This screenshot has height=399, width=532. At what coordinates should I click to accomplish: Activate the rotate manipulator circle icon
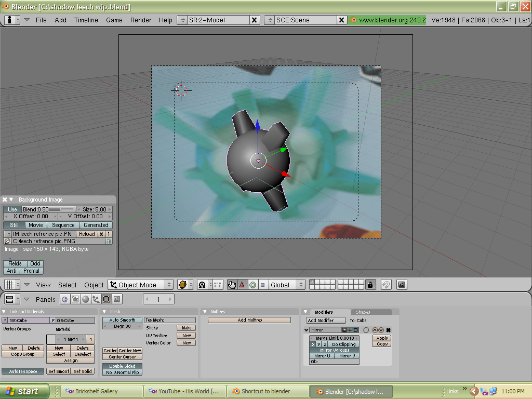[x=253, y=284]
